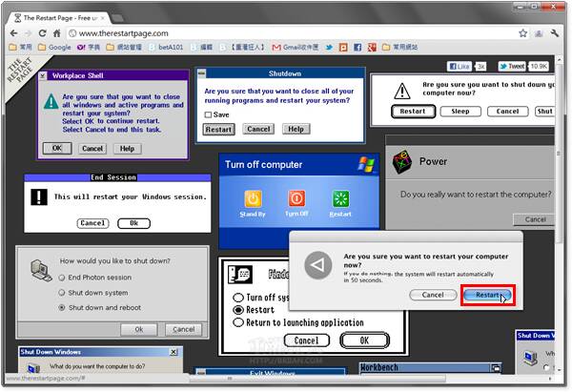Click the browser forward arrow

click(28, 33)
